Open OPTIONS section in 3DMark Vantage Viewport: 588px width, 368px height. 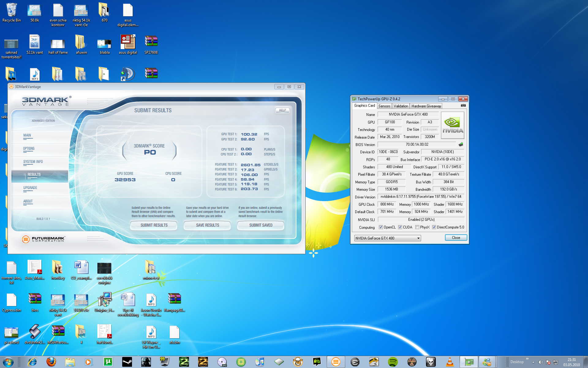pyautogui.click(x=40, y=150)
